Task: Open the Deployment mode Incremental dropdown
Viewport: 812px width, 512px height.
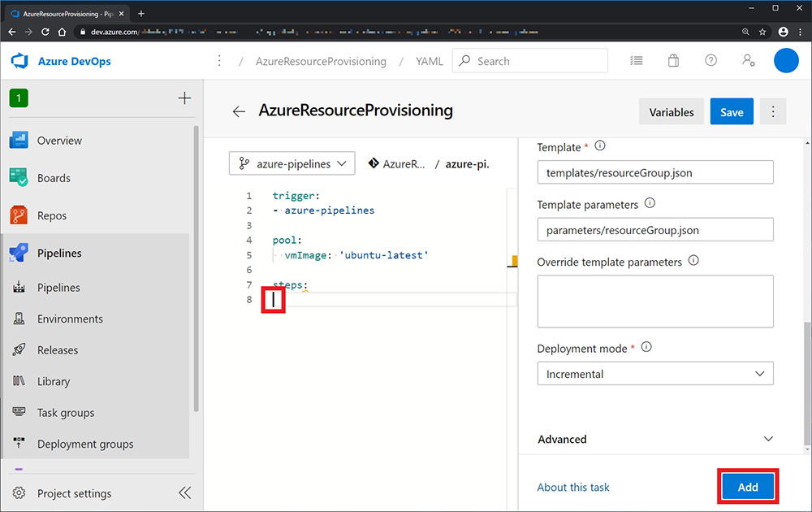Action: 655,374
